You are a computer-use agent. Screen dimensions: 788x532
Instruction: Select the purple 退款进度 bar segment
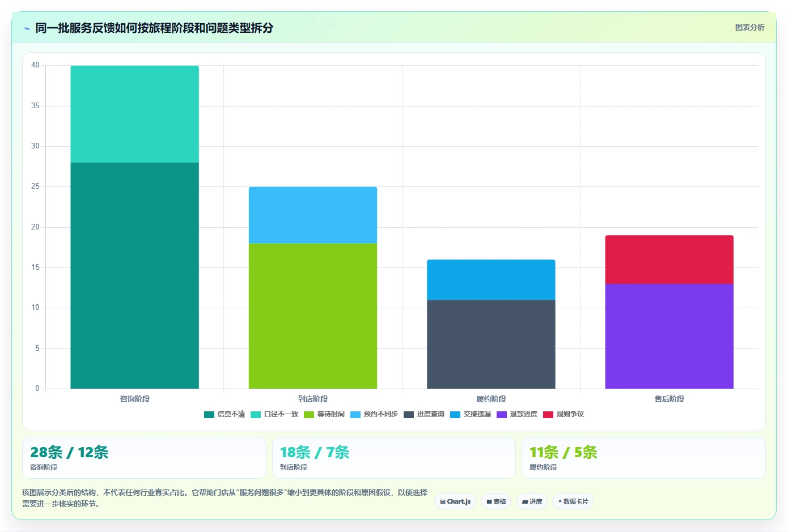(x=670, y=336)
